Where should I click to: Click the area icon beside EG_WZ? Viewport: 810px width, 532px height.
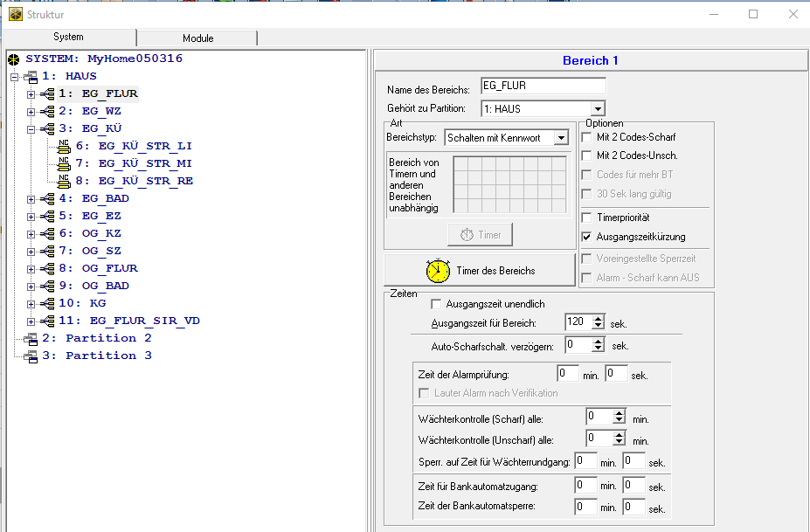(46, 111)
